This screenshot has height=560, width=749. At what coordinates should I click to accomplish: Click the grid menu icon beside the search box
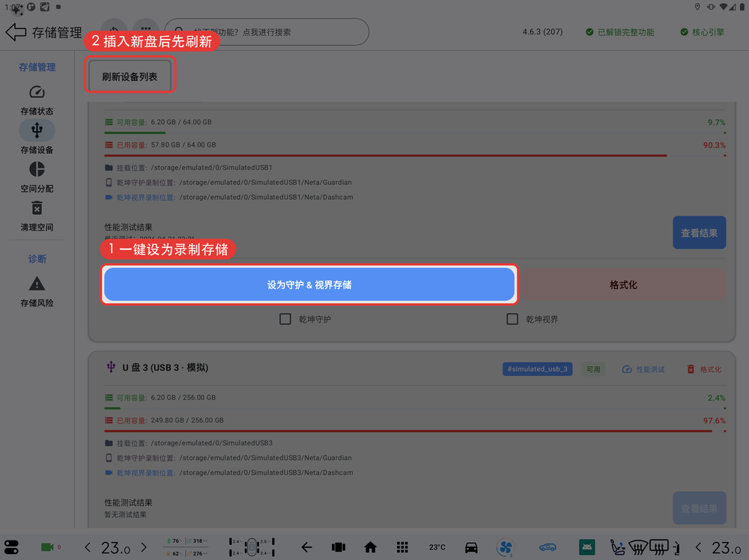pos(146,31)
